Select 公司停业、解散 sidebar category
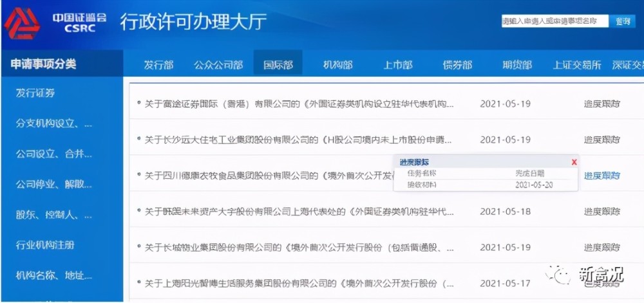The image size is (644, 303). [54, 185]
